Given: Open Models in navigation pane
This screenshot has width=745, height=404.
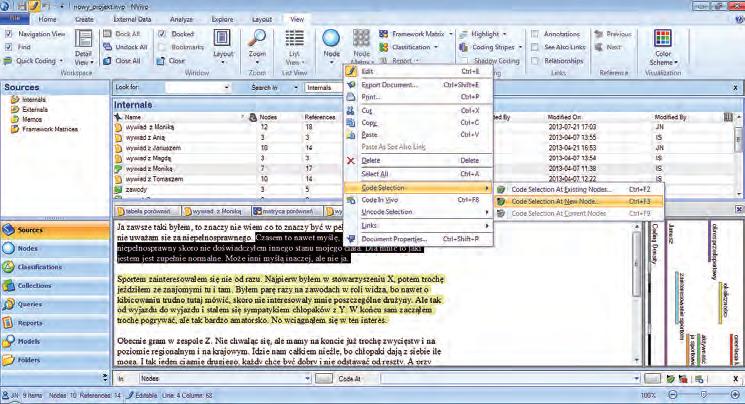Looking at the screenshot, I should click(55, 341).
